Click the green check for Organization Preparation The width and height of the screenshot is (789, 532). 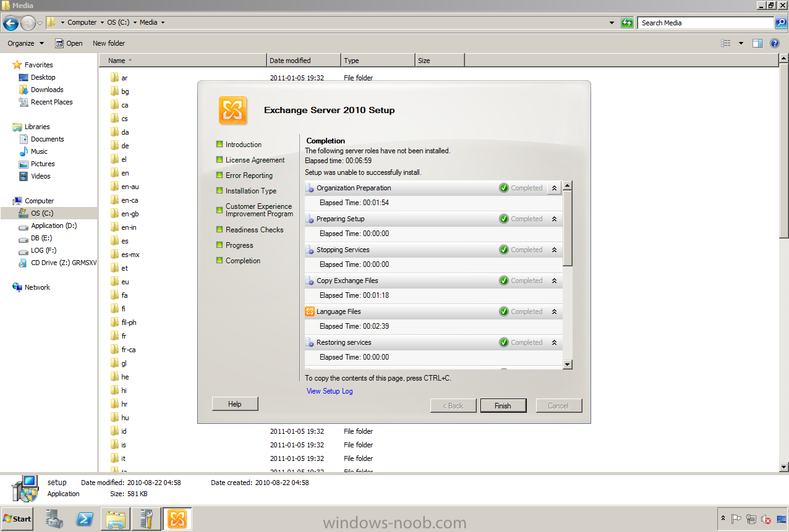(504, 188)
